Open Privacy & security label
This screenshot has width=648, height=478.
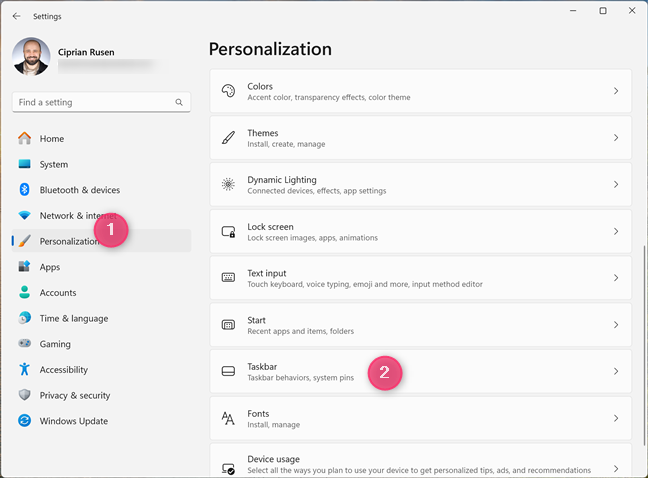point(75,395)
